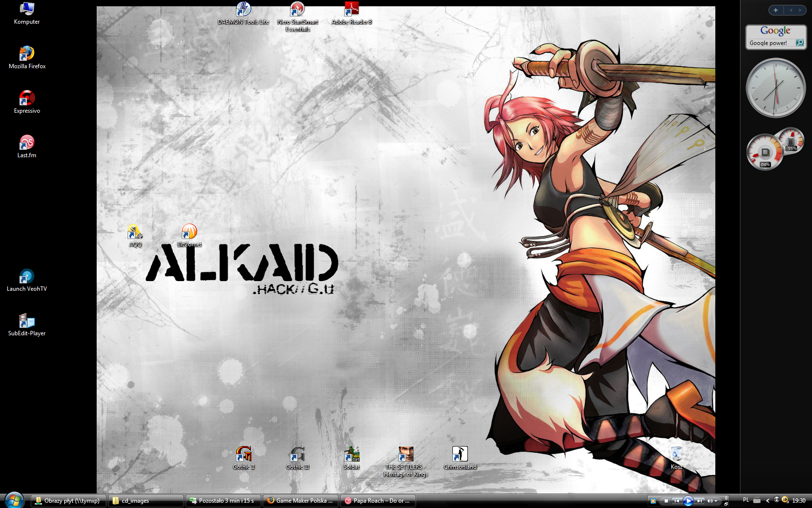Click the Gothic II game icon
Viewport: 812px width, 508px height.
pyautogui.click(x=244, y=455)
